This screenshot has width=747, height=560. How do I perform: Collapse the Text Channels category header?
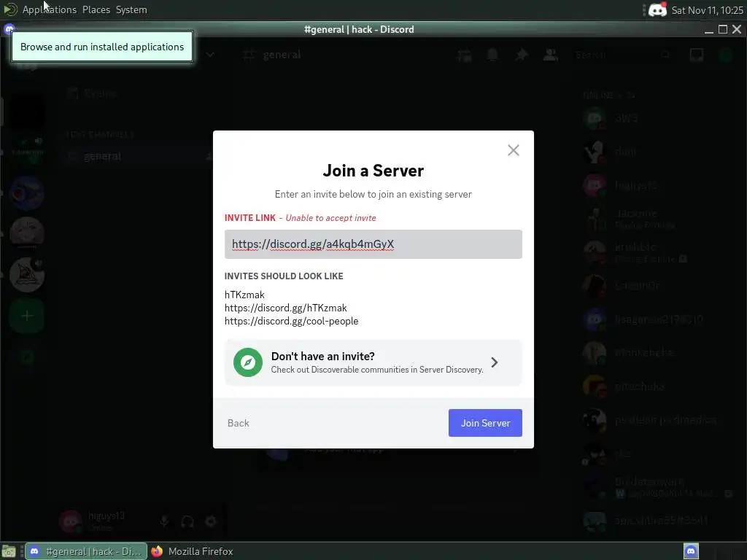click(100, 135)
